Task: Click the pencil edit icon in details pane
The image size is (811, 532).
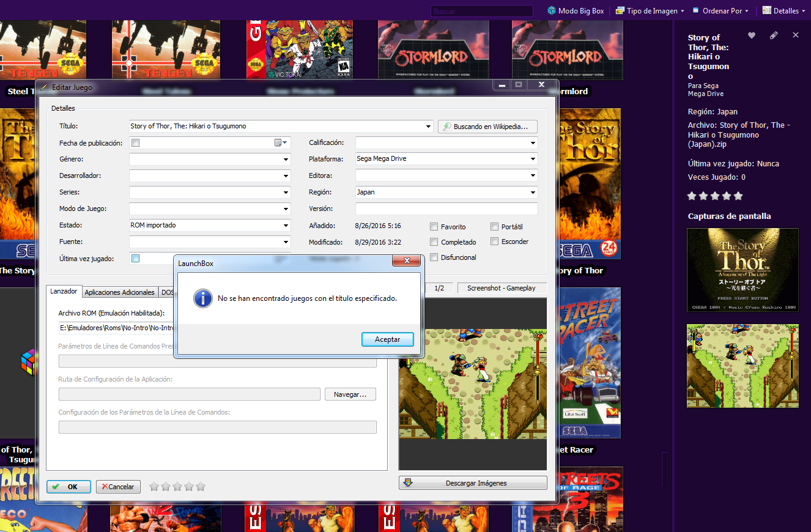Action: coord(774,35)
